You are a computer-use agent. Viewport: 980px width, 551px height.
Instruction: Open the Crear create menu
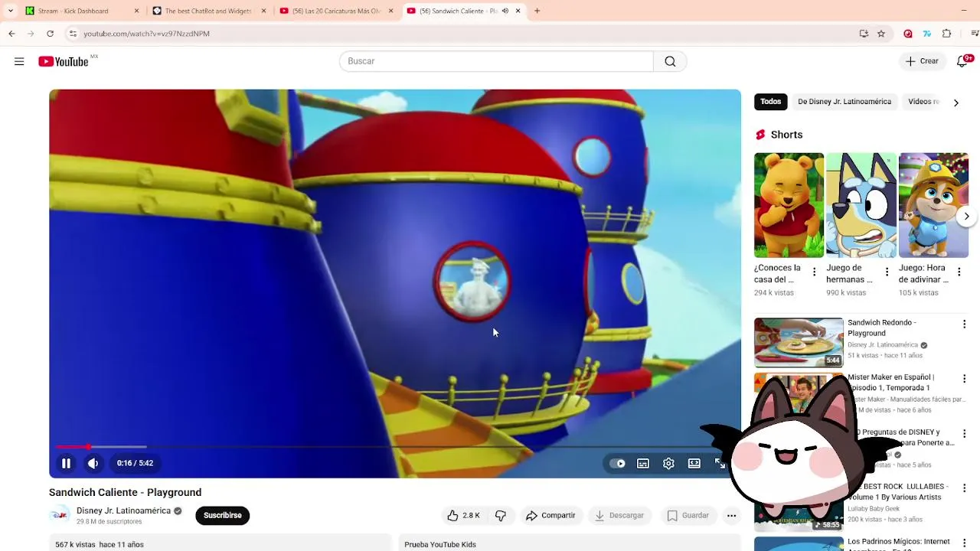click(922, 61)
